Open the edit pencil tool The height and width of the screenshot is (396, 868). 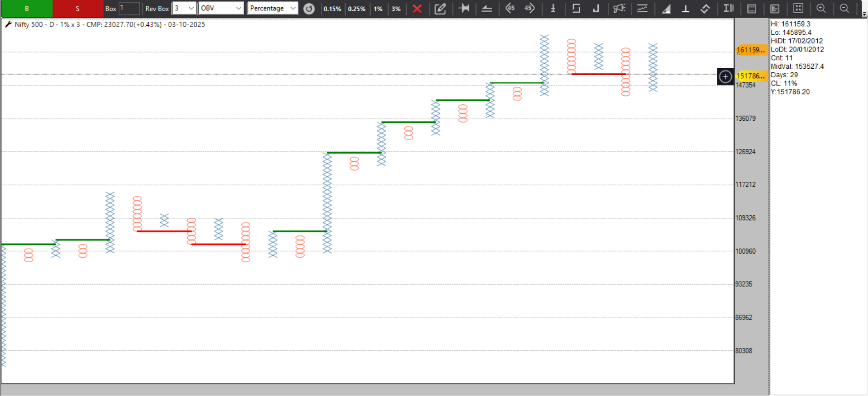click(440, 9)
